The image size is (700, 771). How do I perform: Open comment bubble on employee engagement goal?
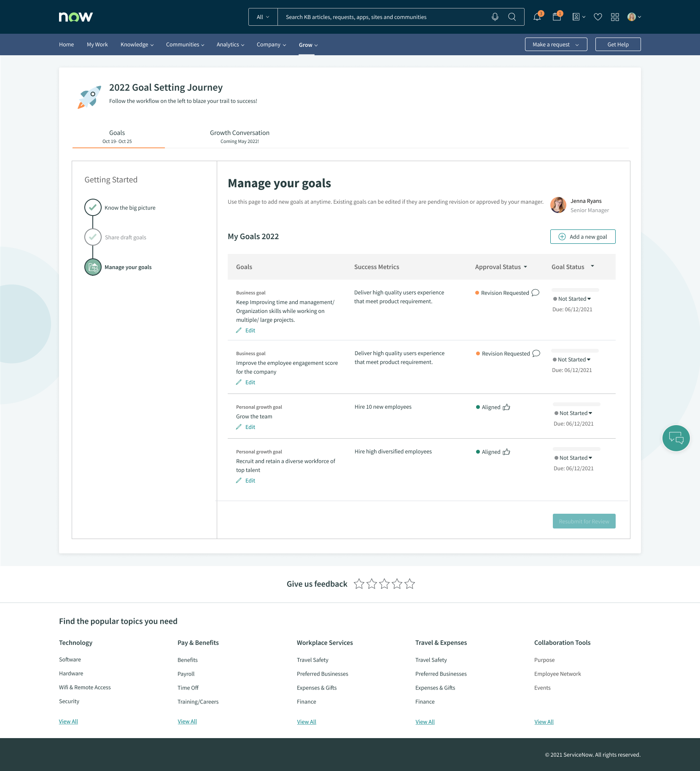click(x=536, y=353)
